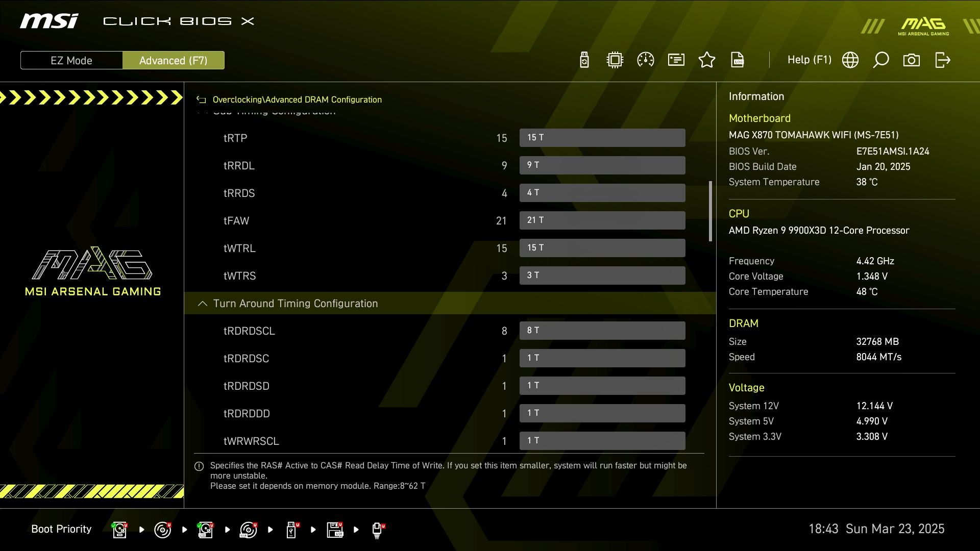Click the breadcrumb back arrow icon
Image resolution: width=980 pixels, height=551 pixels.
(201, 100)
